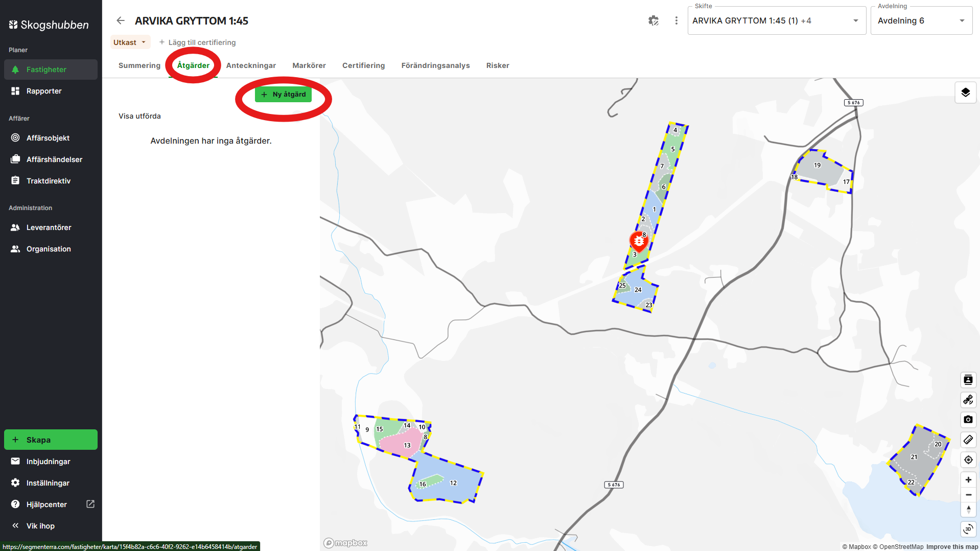
Task: Click the green Skapa button
Action: (x=51, y=440)
